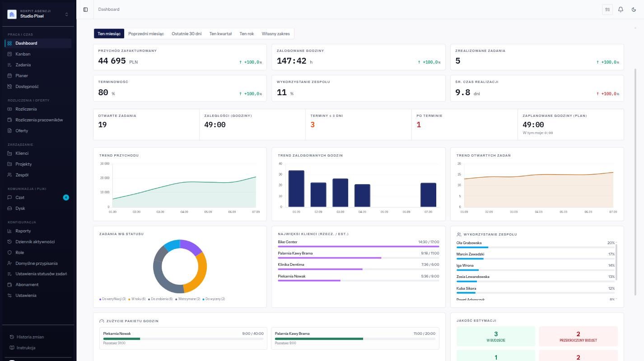
Task: Open Domyślne przypisania
Action: tap(38, 264)
